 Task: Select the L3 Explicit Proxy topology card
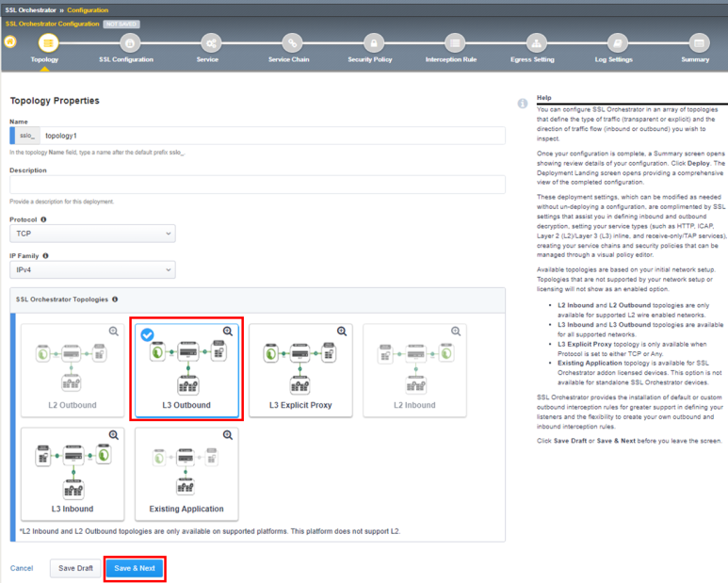[x=300, y=370]
